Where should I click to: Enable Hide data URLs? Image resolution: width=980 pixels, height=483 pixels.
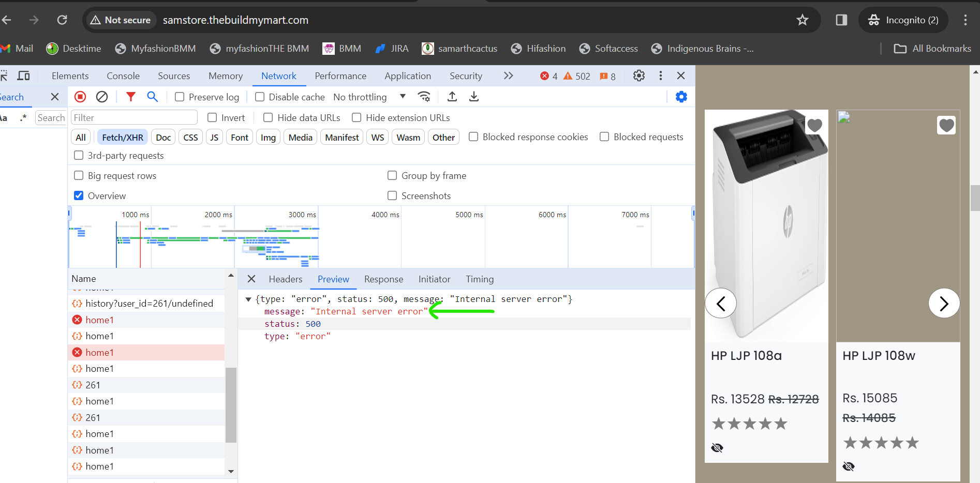coord(268,118)
